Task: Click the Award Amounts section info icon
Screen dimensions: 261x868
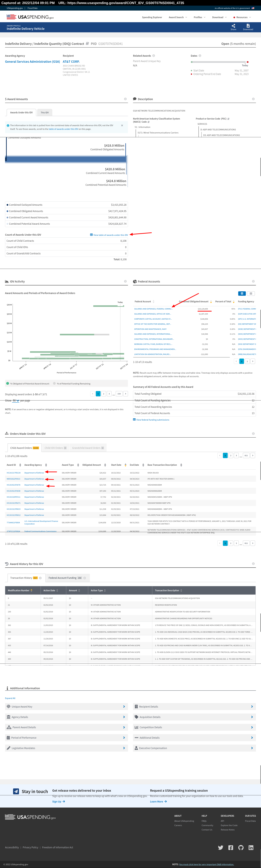Action: tap(125, 99)
